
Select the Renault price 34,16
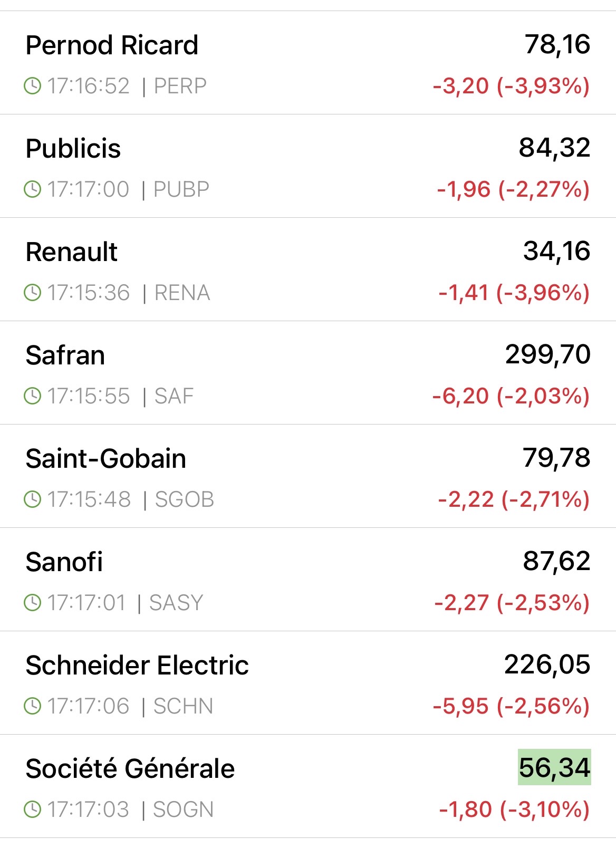pyautogui.click(x=556, y=251)
